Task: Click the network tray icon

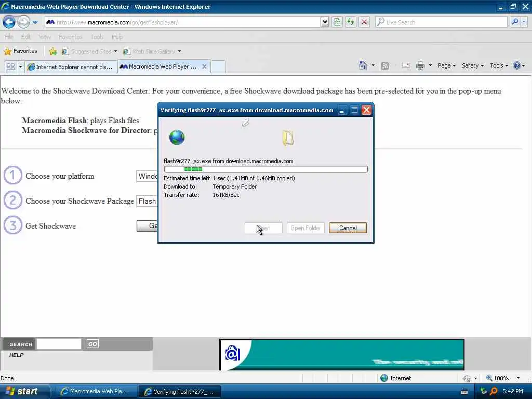Action: tap(484, 391)
